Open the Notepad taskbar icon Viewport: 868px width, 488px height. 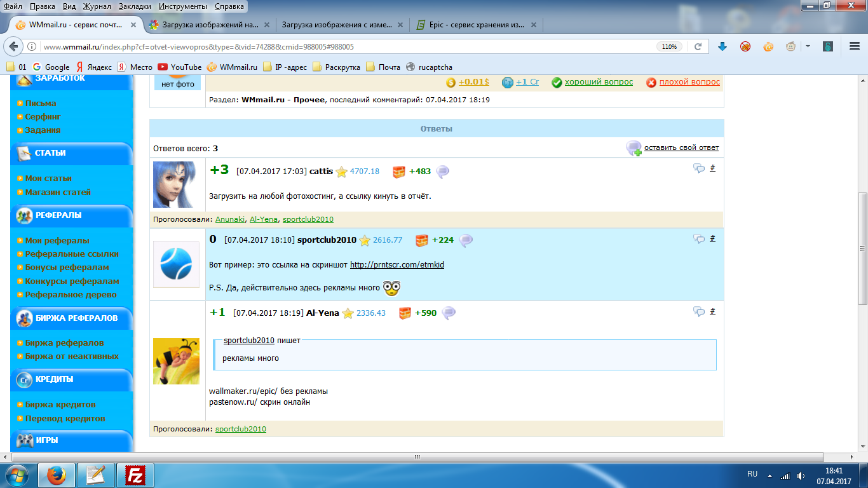coord(96,475)
